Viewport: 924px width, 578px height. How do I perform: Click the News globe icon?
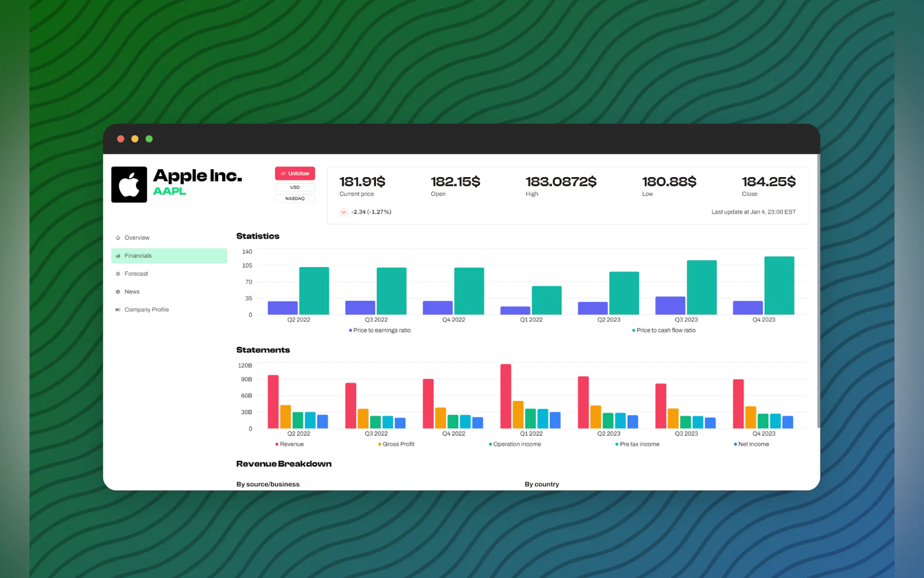coord(118,292)
